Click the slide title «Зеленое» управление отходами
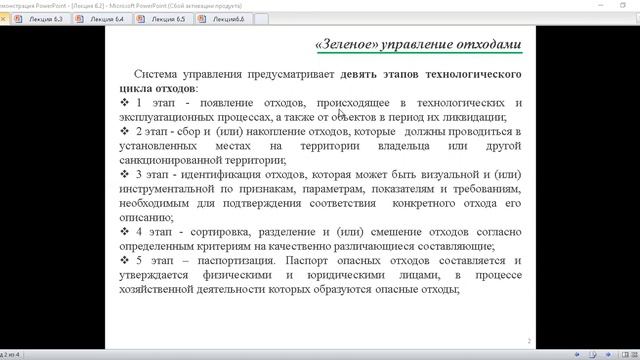 click(x=418, y=44)
